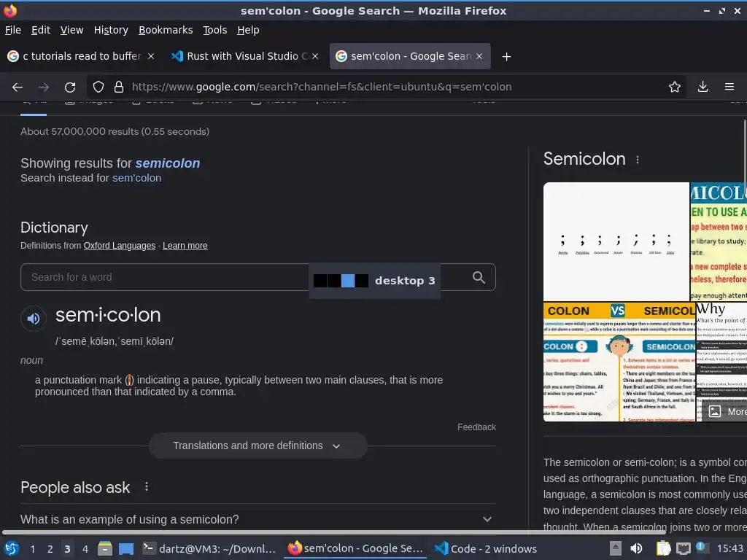Open the white semicolon glyphs image thumbnail
The image size is (747, 560).
click(616, 241)
